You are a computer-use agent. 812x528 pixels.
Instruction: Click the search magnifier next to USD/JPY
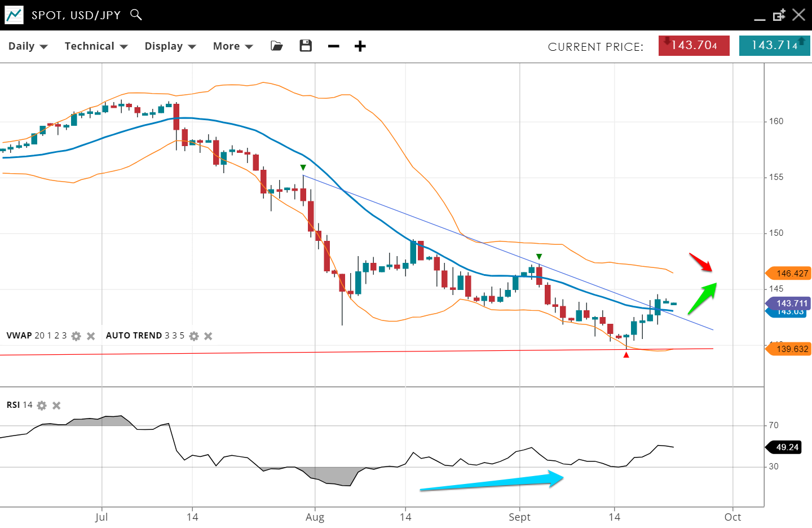pyautogui.click(x=136, y=15)
